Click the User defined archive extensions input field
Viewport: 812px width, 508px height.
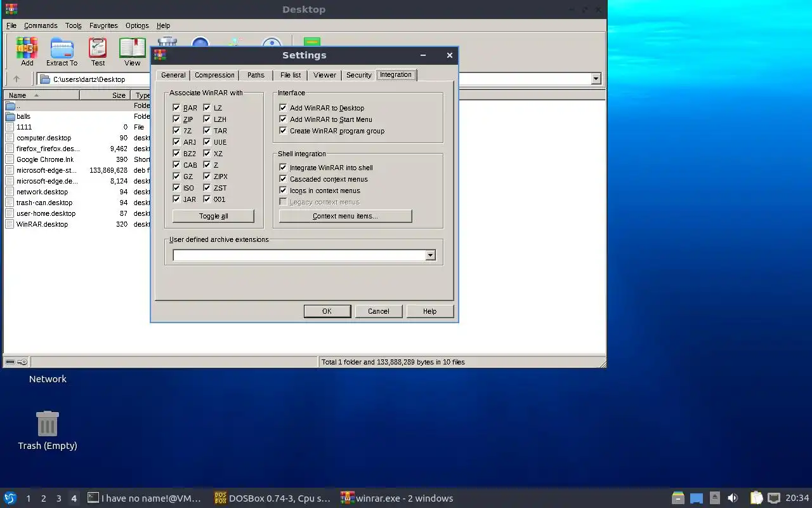coord(299,255)
